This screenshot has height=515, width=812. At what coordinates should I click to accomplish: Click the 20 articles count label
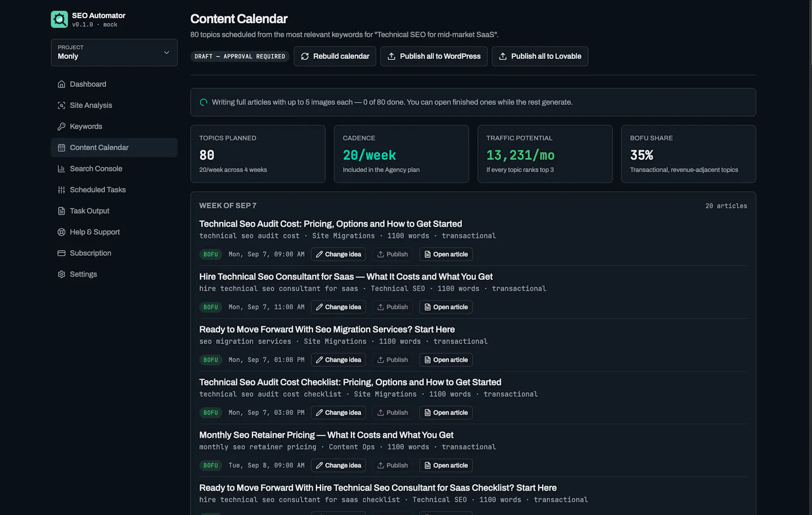[x=726, y=206]
